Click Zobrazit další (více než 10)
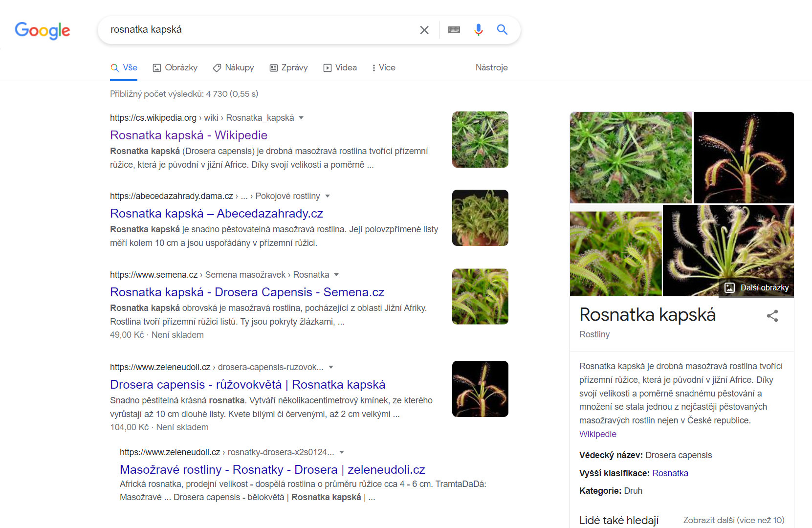Image resolution: width=812 pixels, height=528 pixels. point(734,520)
